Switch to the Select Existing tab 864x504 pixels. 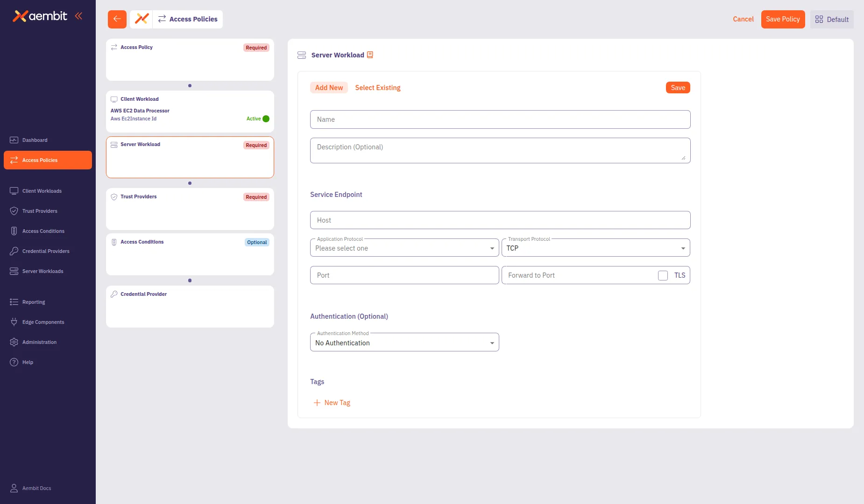point(378,87)
